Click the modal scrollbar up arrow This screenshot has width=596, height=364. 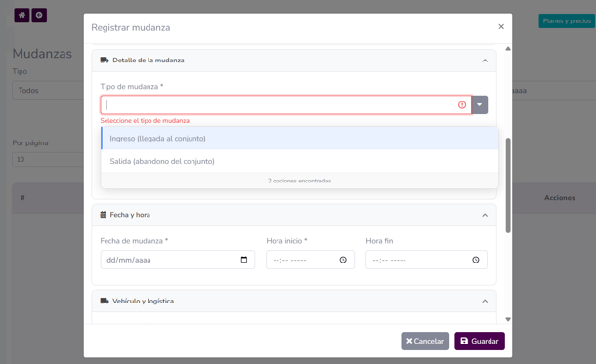tap(508, 49)
